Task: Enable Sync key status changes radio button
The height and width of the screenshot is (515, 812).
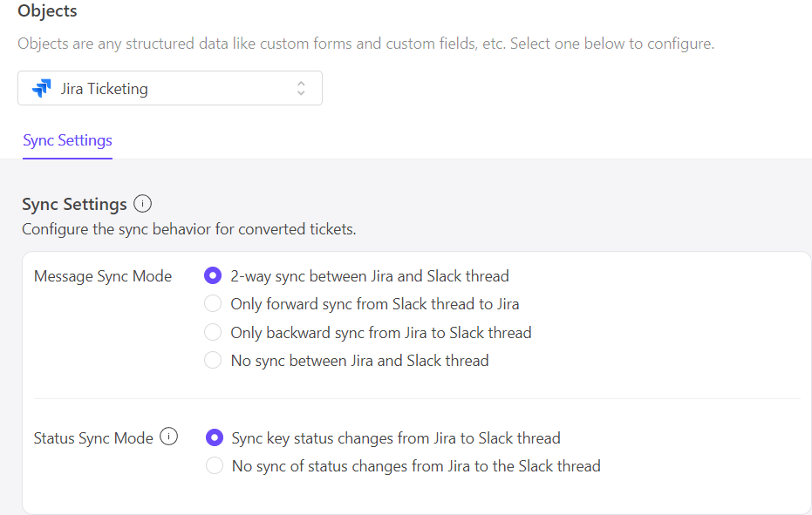Action: 215,438
